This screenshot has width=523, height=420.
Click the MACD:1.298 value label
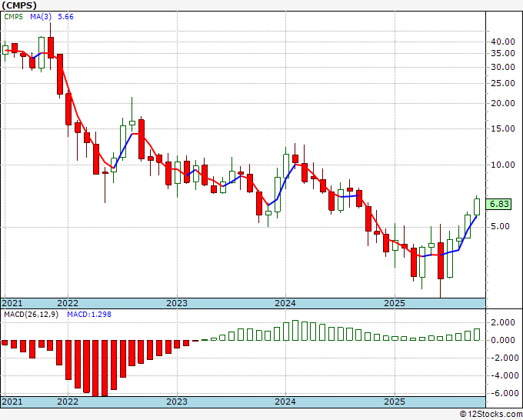click(89, 315)
